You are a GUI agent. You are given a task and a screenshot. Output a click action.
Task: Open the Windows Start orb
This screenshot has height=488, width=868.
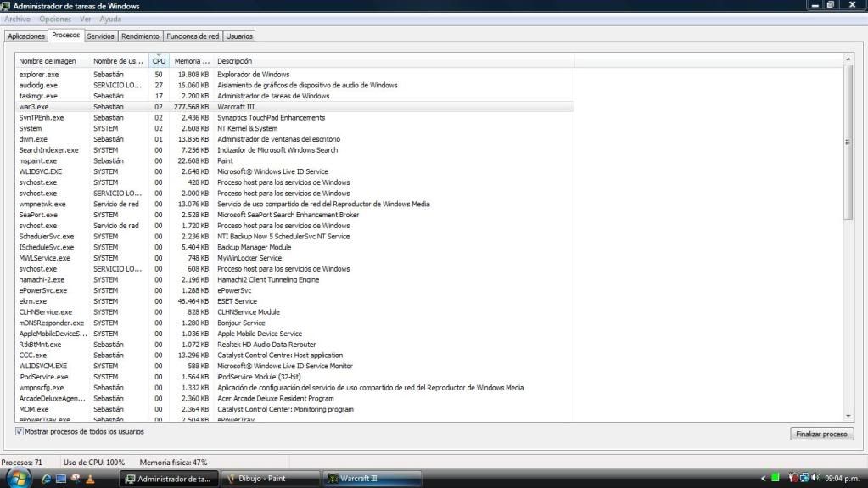19,478
